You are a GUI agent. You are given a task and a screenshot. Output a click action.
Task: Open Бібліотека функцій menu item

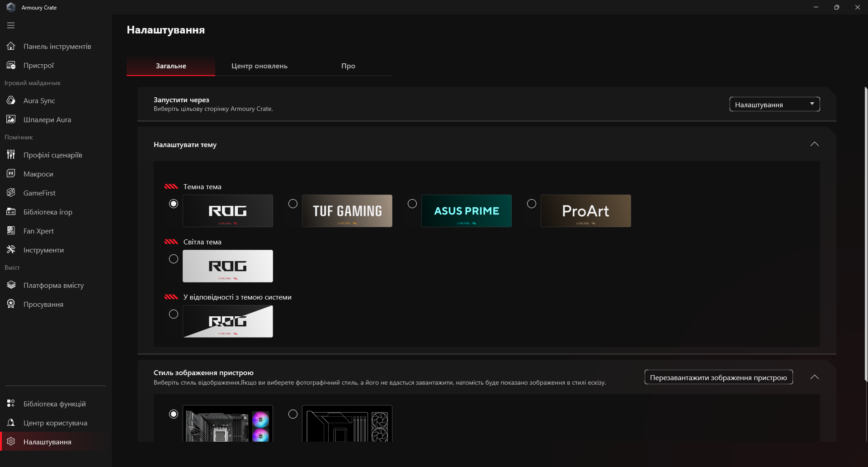[x=56, y=404]
